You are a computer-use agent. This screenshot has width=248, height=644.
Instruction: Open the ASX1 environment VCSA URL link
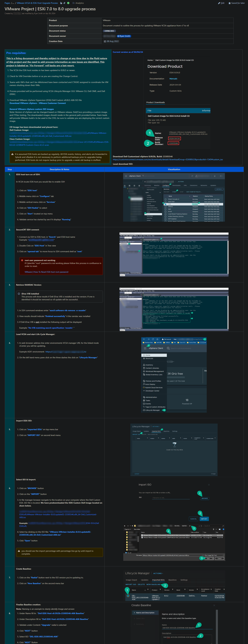coord(66,352)
